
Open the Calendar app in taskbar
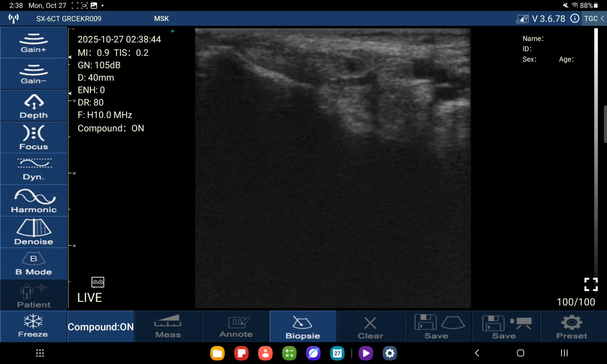click(x=337, y=353)
